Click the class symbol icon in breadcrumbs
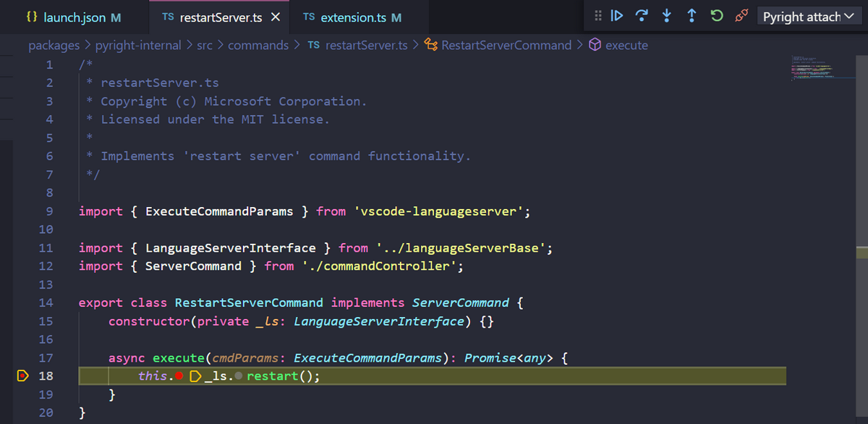868x424 pixels. click(430, 45)
